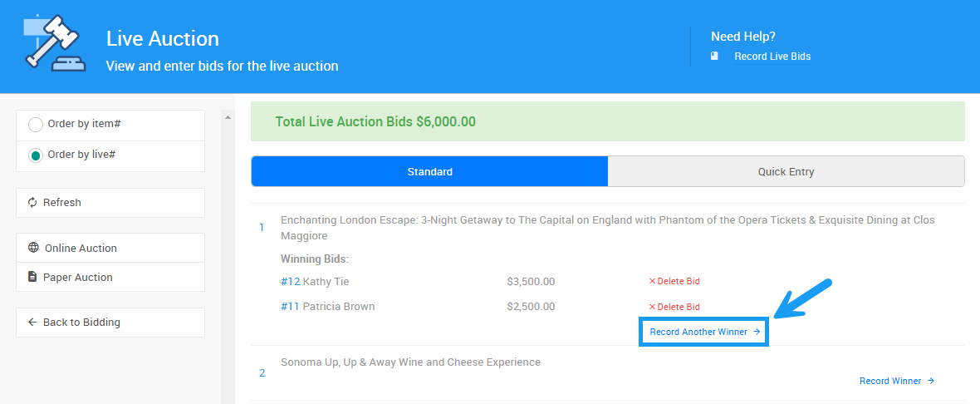980x404 pixels.
Task: Select the Order by item# radio button
Action: pyautogui.click(x=36, y=125)
